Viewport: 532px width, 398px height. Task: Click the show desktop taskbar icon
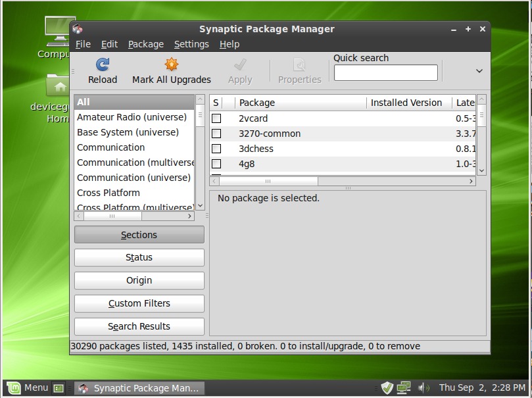coord(59,388)
